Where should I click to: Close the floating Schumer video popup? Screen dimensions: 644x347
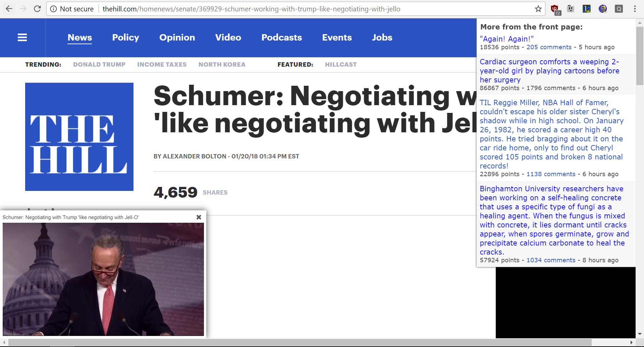(199, 217)
